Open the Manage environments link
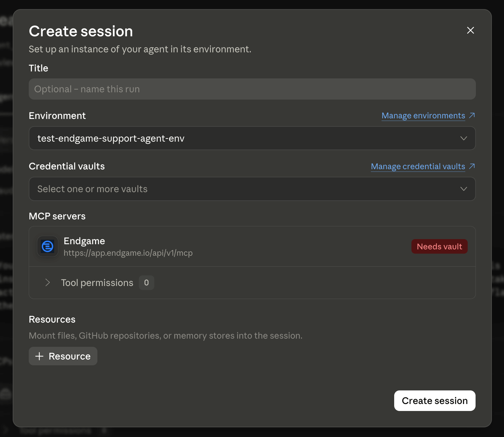Viewport: 504px width, 437px height. click(x=423, y=116)
